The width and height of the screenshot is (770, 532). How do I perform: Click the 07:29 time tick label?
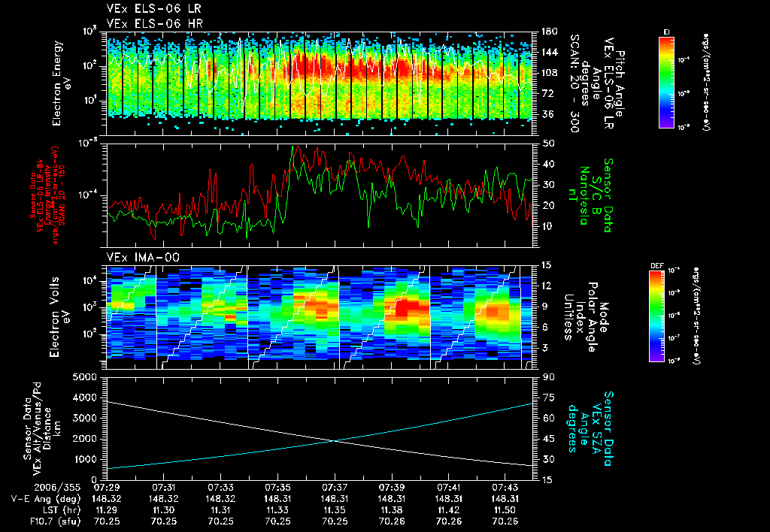click(x=107, y=488)
